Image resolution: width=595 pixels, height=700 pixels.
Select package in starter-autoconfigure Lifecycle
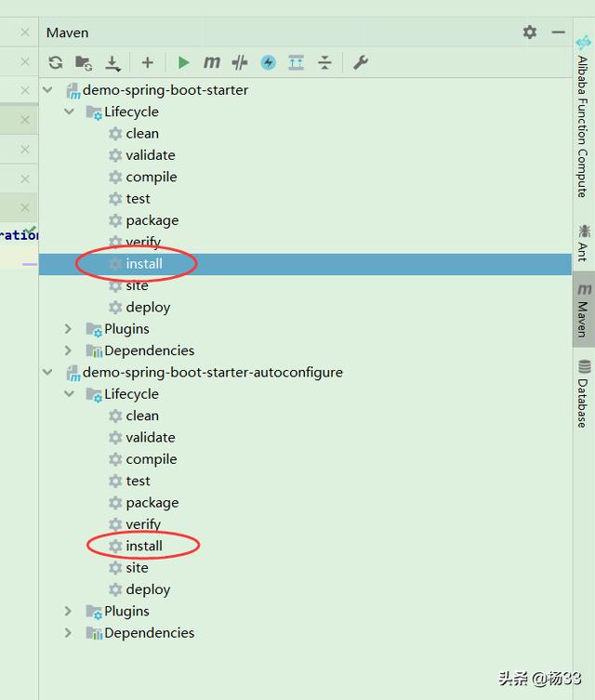point(152,503)
